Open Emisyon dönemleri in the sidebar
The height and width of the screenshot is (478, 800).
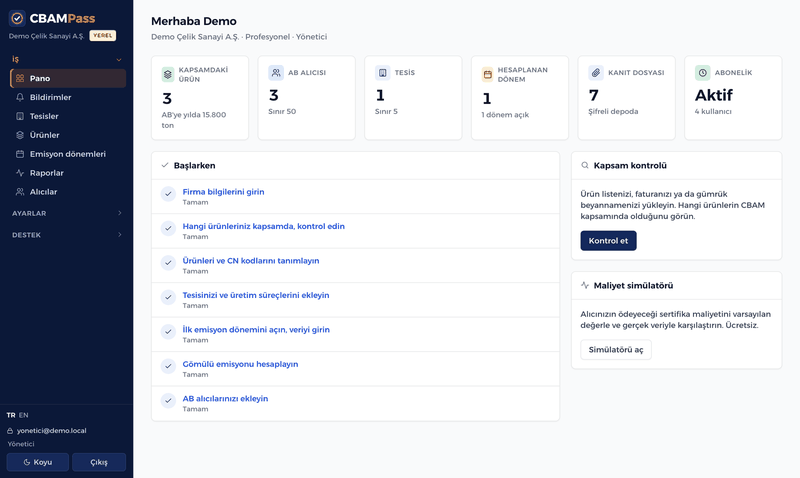click(68, 154)
